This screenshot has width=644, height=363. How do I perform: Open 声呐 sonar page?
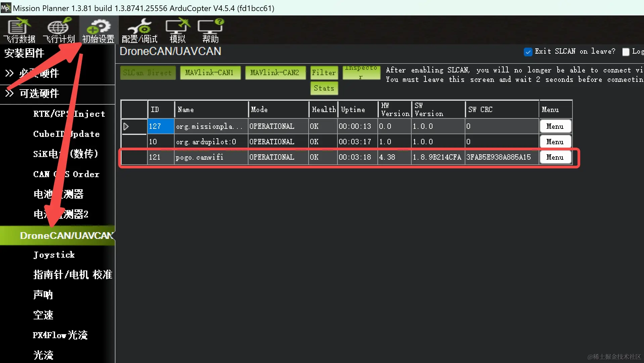click(43, 295)
